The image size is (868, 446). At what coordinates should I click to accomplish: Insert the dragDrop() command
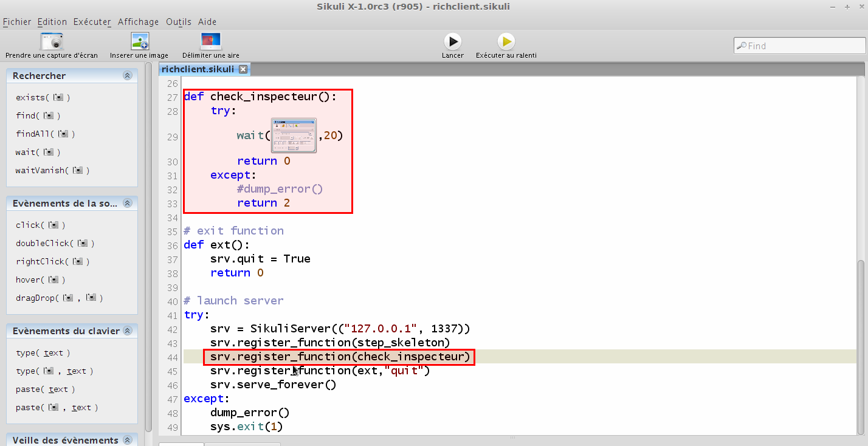59,298
